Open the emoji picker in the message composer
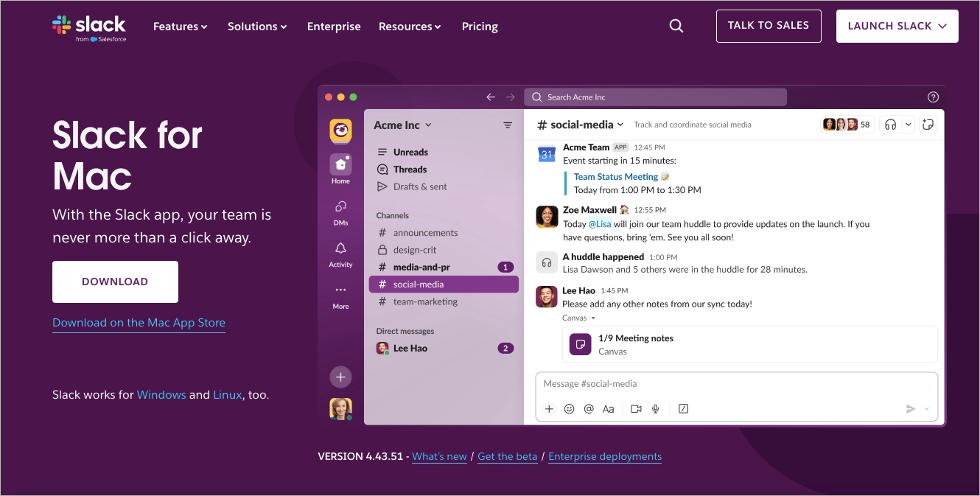This screenshot has width=980, height=496. [569, 408]
